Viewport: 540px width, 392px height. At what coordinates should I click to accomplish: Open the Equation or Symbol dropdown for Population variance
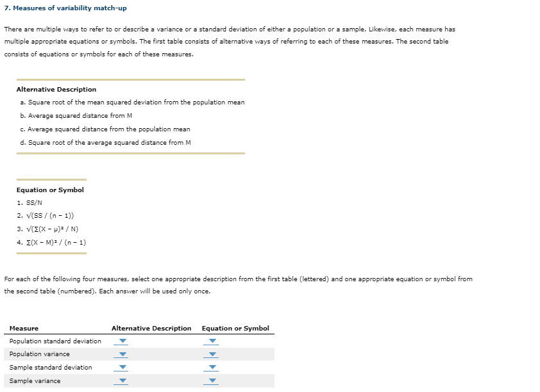[x=211, y=354]
